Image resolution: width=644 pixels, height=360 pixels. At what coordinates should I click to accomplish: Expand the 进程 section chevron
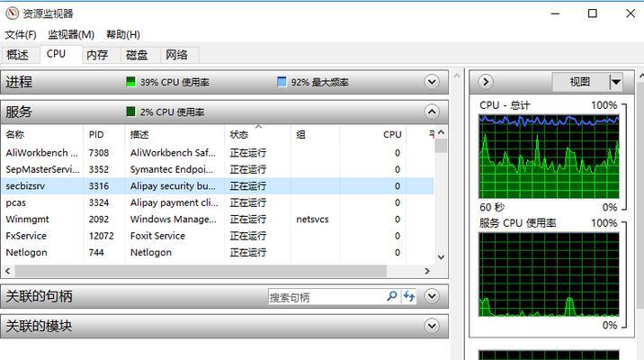(x=432, y=82)
